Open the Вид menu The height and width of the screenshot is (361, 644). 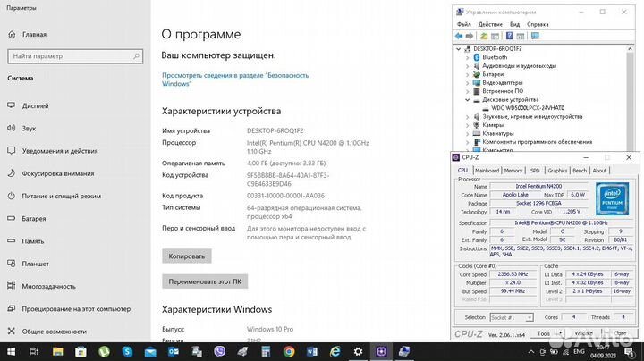coord(514,25)
